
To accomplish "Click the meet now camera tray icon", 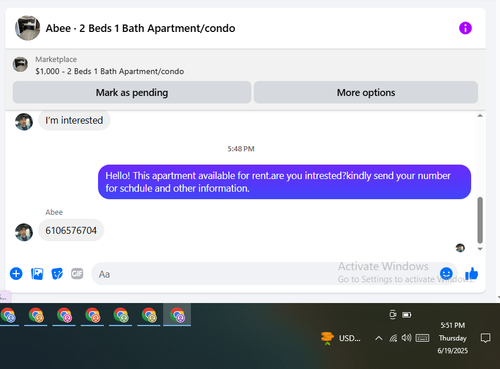I will pyautogui.click(x=393, y=315).
